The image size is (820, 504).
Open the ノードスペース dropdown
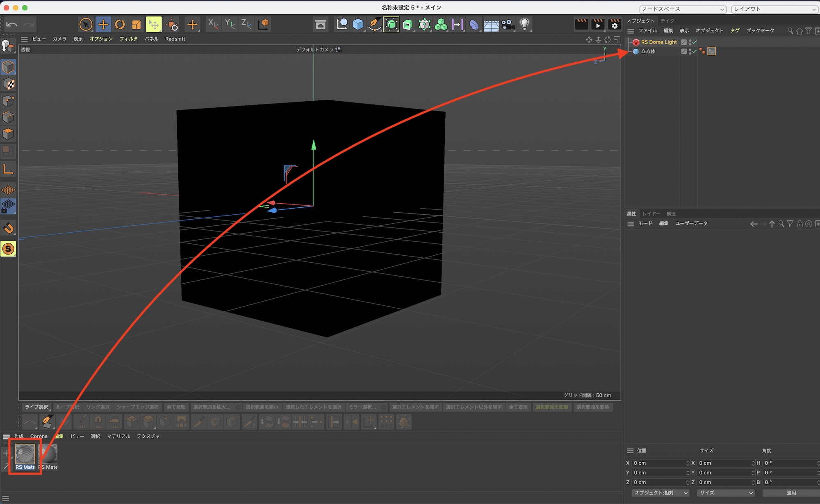click(683, 9)
